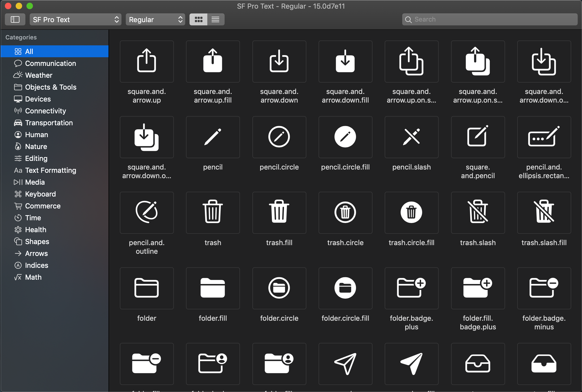Select the Weather category

(39, 75)
